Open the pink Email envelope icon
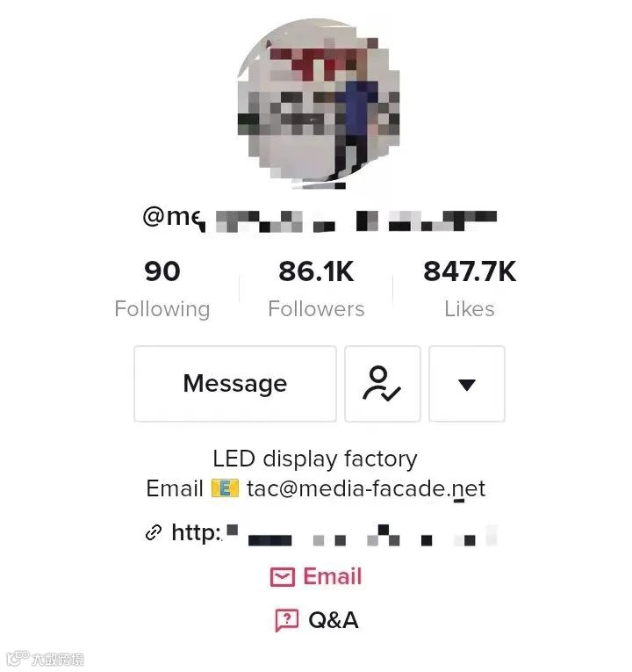Screen dimensions: 632x672 [282, 577]
